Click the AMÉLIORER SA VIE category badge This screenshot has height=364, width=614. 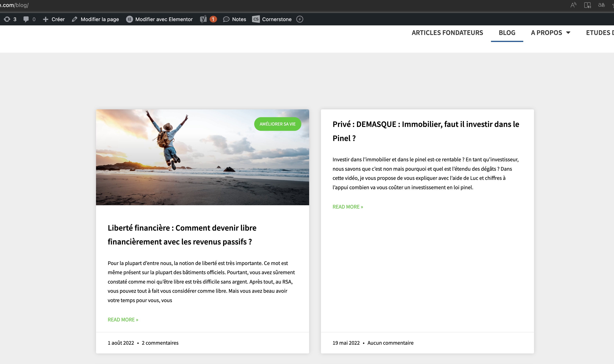(x=277, y=124)
